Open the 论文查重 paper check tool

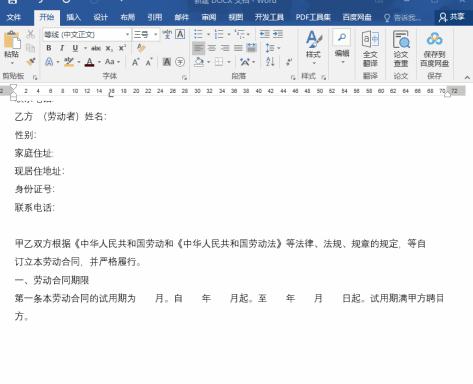401,49
